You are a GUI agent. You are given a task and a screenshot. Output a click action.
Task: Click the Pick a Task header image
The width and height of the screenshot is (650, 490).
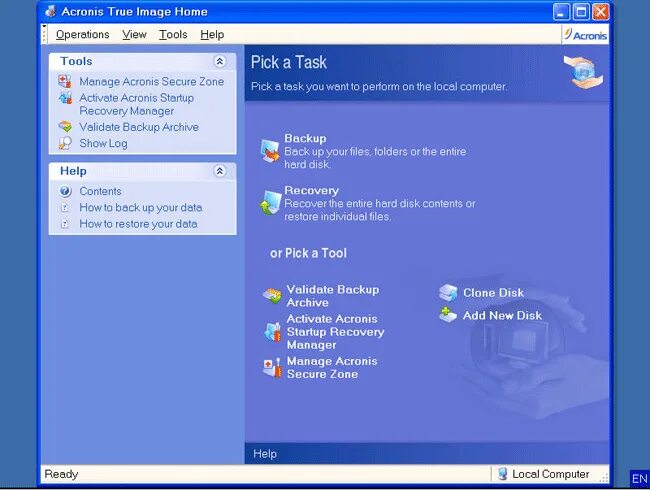tap(583, 72)
